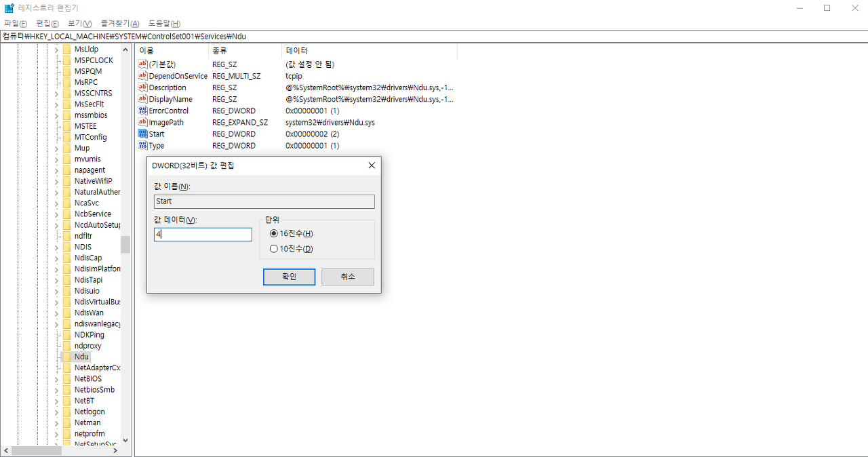Click the 값 이름 Start field
Viewport: 868px width, 457px height.
point(264,201)
